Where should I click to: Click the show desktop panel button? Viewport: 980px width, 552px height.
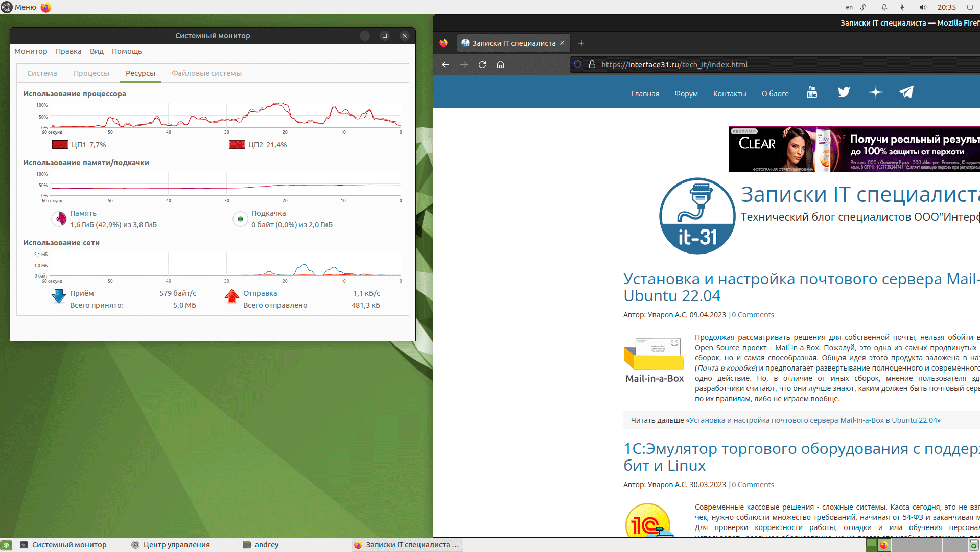click(6, 545)
